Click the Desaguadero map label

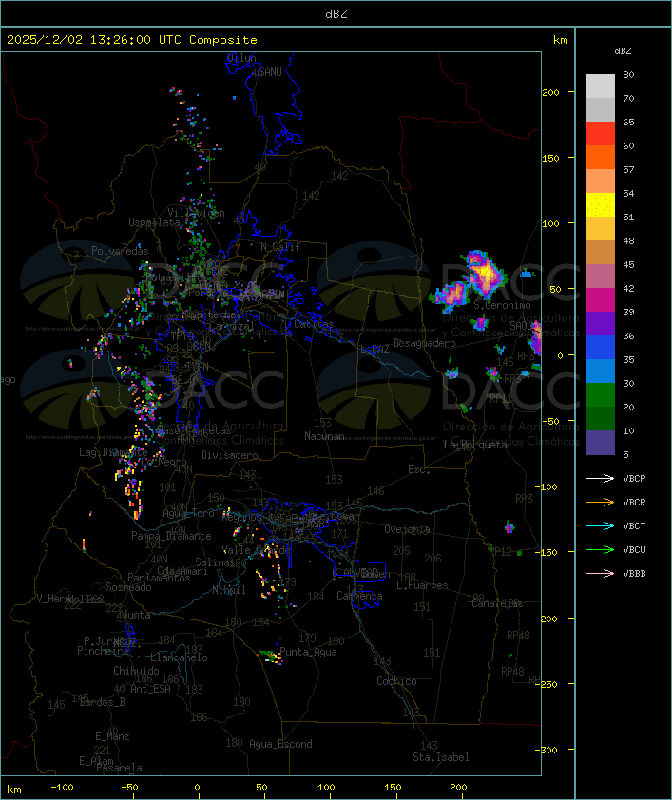(x=424, y=343)
